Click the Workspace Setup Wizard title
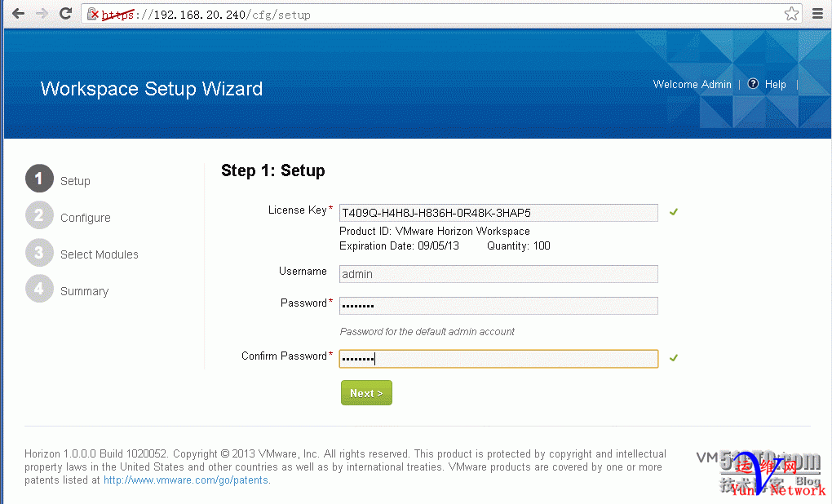This screenshot has width=832, height=504. tap(152, 89)
